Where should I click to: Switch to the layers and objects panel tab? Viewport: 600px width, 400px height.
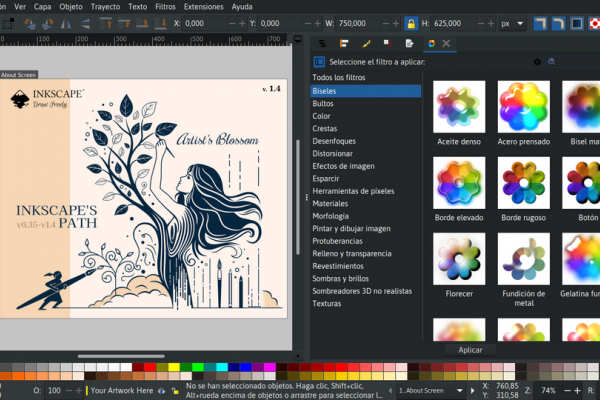click(322, 44)
